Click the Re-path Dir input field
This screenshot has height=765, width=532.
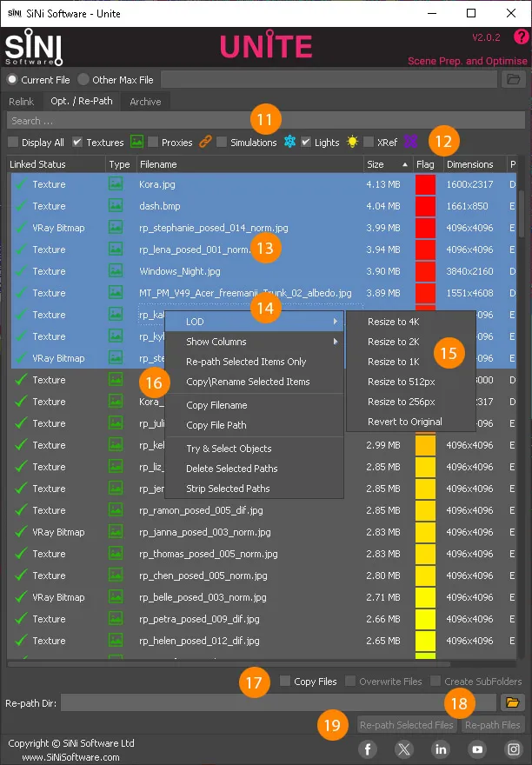tap(278, 702)
